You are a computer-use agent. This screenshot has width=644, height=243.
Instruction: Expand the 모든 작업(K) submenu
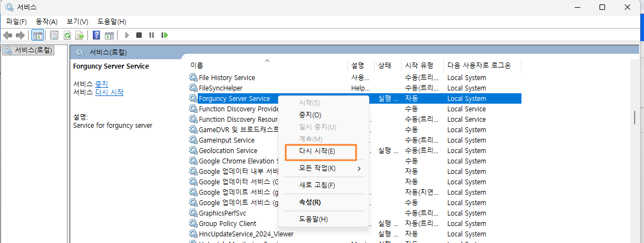pos(324,168)
